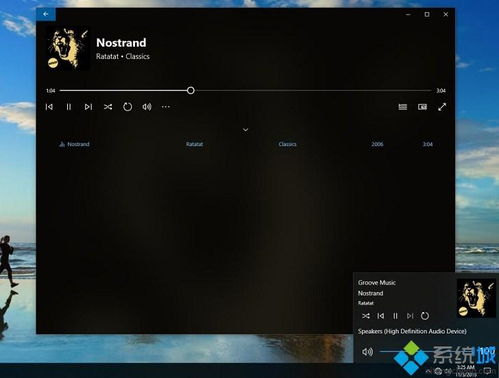499x378 pixels.
Task: Toggle repeat in main player controls
Action: [x=127, y=107]
